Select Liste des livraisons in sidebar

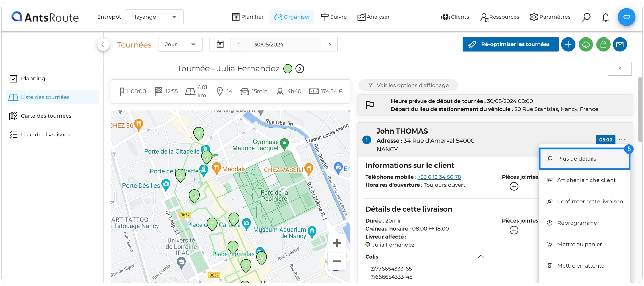click(x=52, y=135)
